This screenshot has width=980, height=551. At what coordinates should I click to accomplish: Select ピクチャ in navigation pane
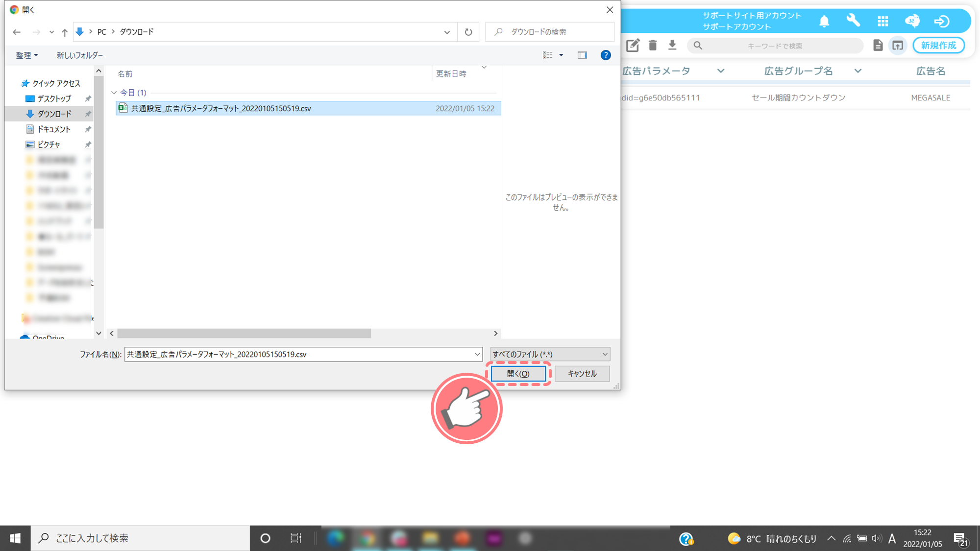(x=49, y=144)
